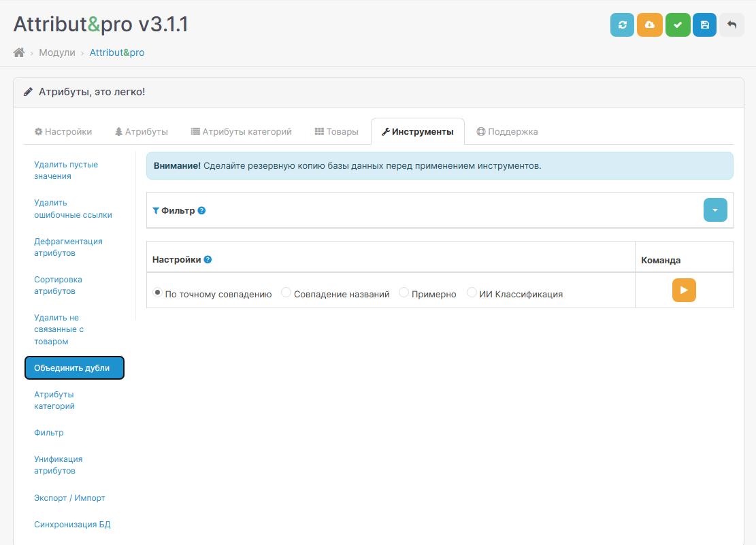Viewport: 756px width, 545px height.
Task: Open Унификация атрибутов tool
Action: 74,465
